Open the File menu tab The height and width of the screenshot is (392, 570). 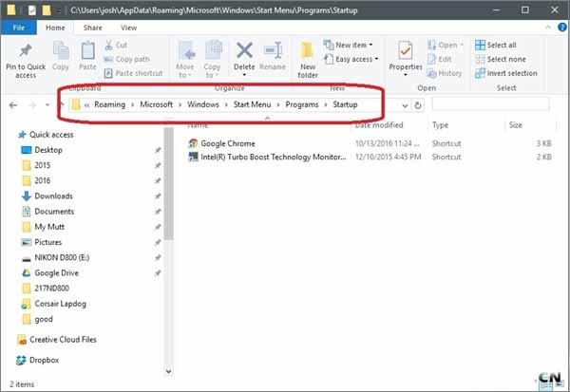(18, 28)
